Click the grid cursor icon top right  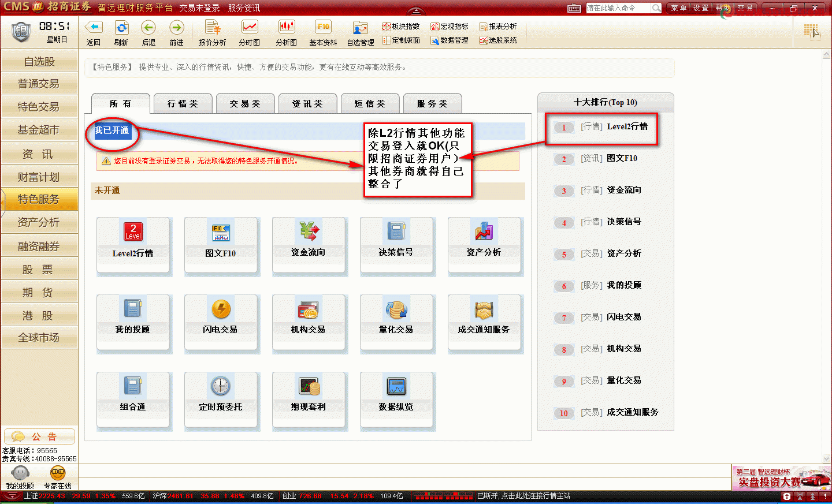(812, 31)
